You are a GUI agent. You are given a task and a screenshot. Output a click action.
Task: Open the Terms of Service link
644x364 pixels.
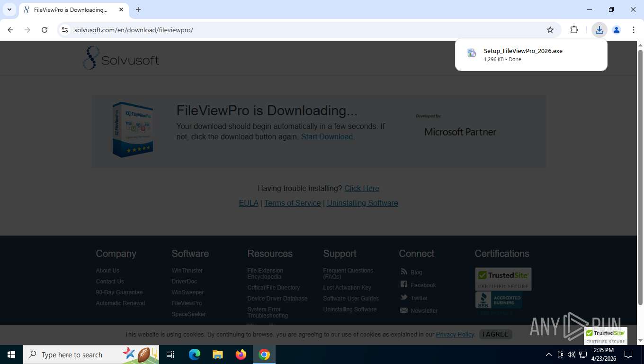tap(292, 203)
